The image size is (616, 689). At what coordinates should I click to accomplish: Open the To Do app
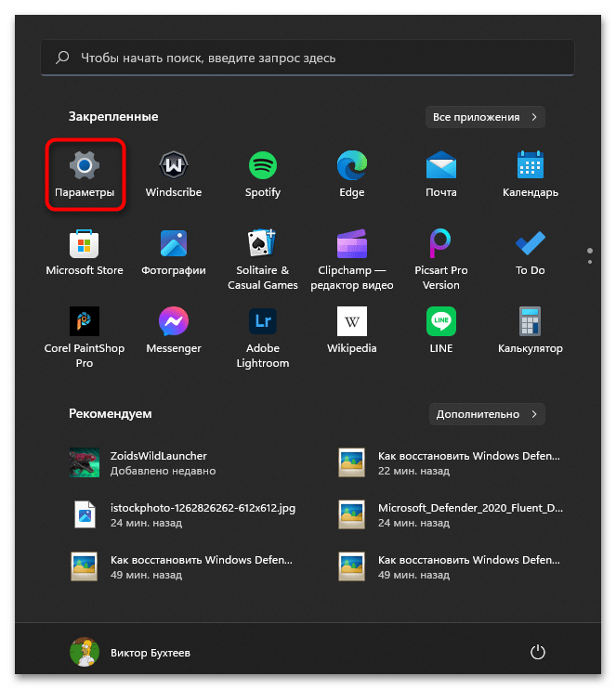point(531,253)
